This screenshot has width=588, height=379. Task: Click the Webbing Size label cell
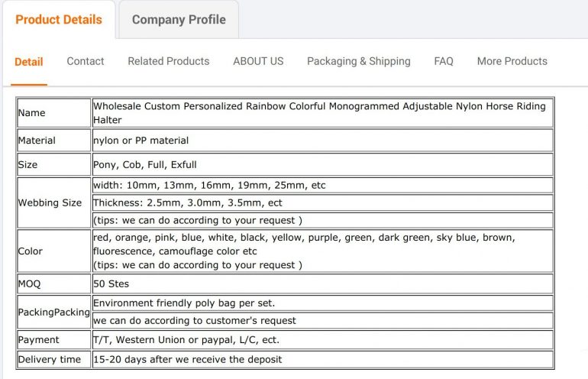(x=50, y=202)
